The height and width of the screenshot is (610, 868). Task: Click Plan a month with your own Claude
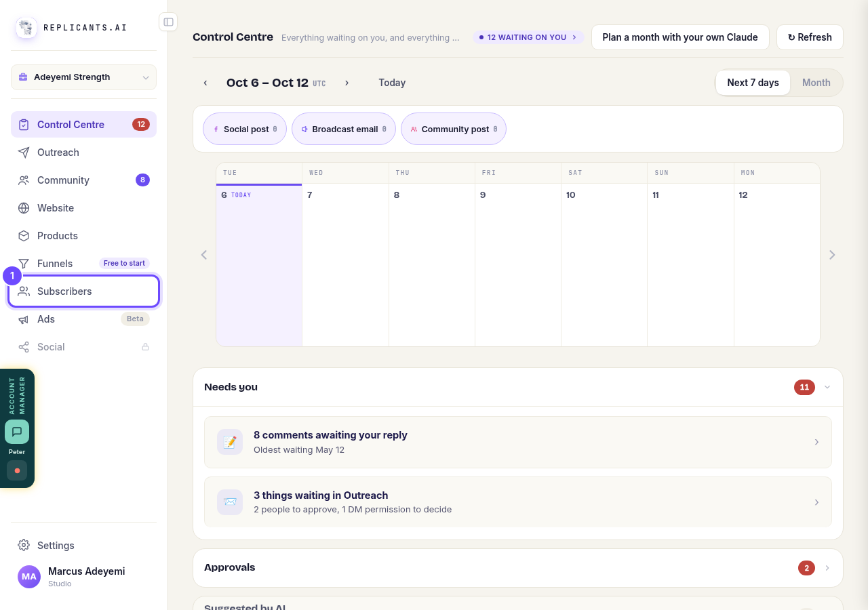[680, 37]
